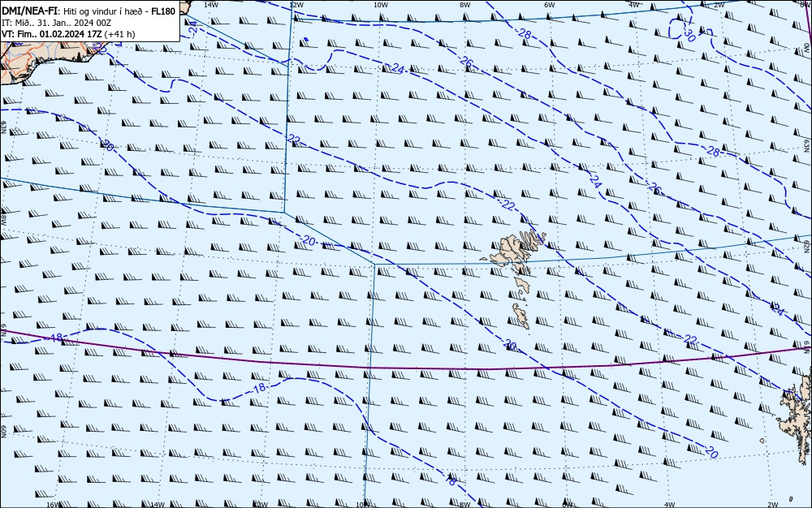Click the '-28' isotherm label near top 6W
The width and height of the screenshot is (812, 508).
tap(524, 33)
